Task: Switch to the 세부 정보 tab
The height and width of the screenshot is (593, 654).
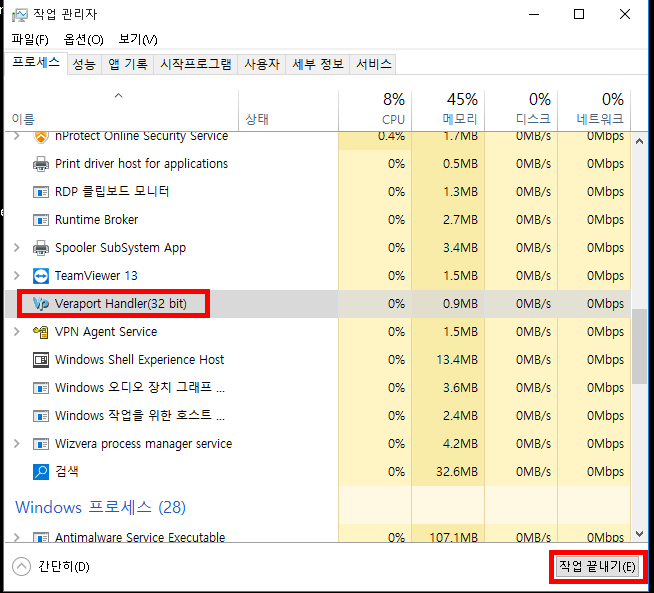Action: pyautogui.click(x=318, y=64)
